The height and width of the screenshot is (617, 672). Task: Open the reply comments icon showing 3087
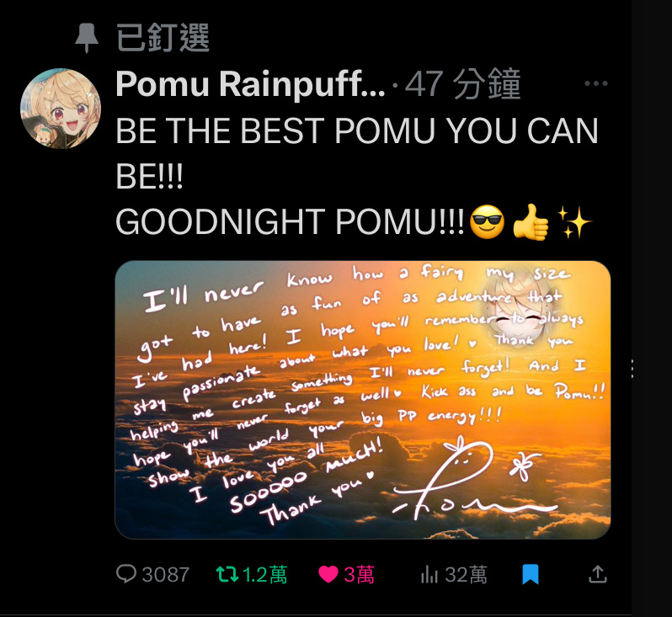click(x=126, y=574)
